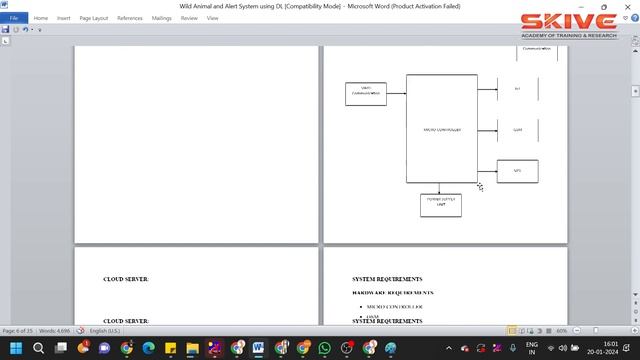Click the Undo arrow in Quick Access
640x360 pixels.
coord(25,29)
